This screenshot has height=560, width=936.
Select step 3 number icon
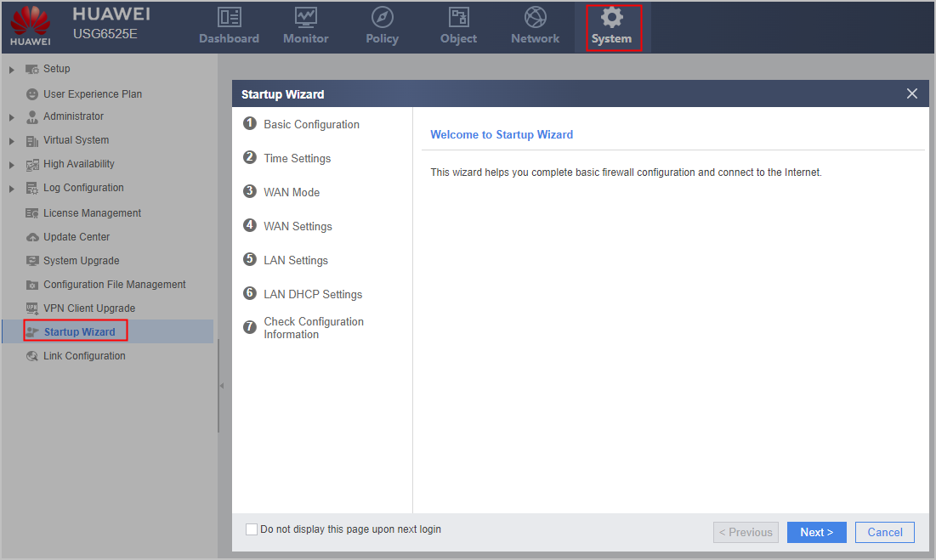click(x=250, y=191)
